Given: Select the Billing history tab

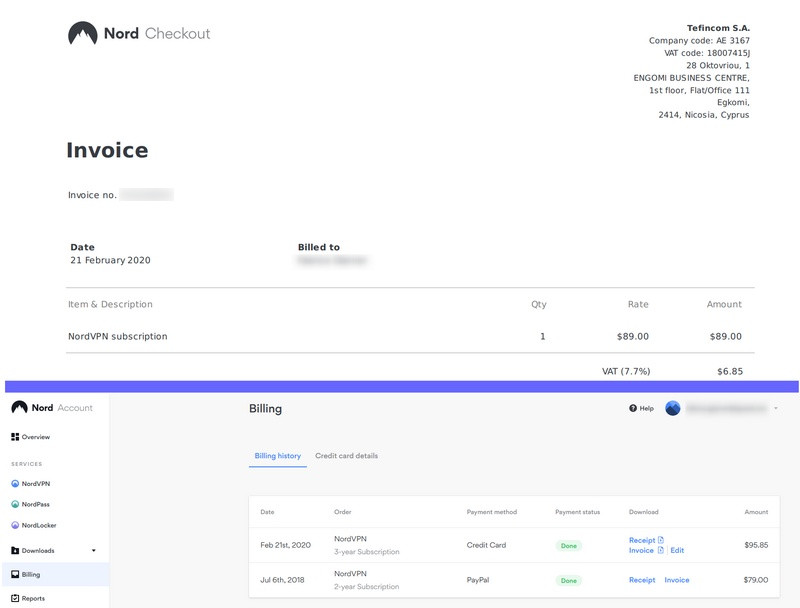Looking at the screenshot, I should (x=277, y=456).
